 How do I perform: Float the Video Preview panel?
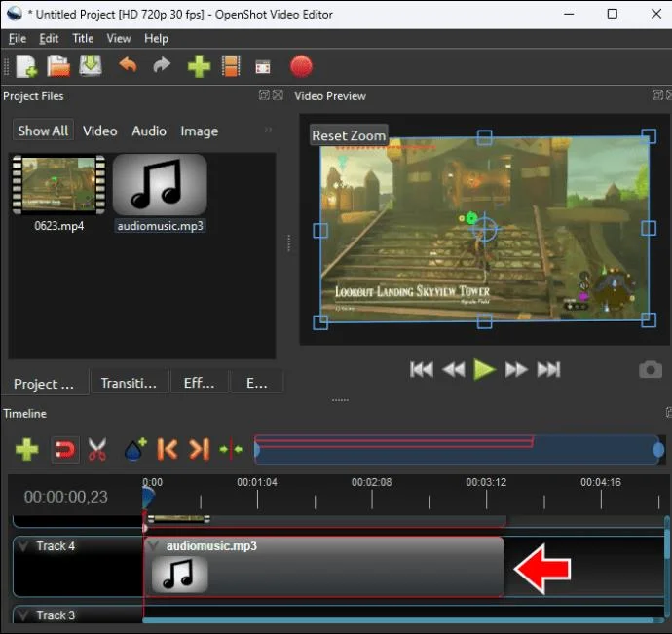[x=657, y=94]
